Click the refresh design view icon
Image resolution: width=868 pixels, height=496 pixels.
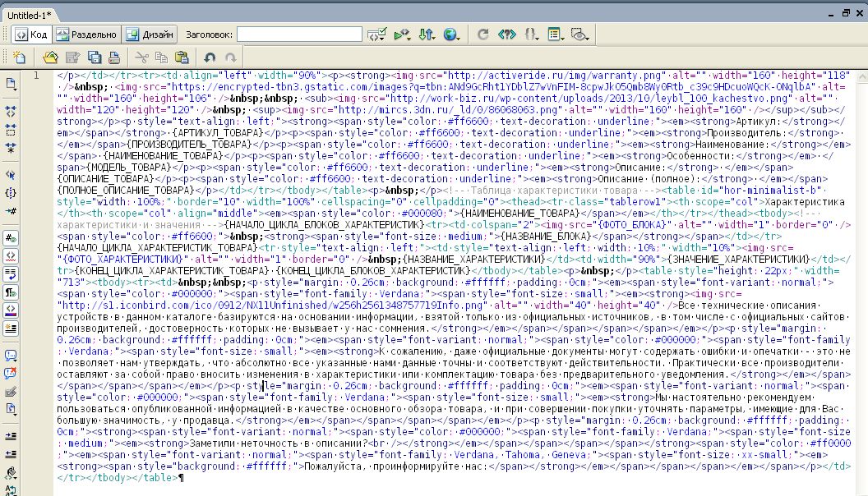click(x=482, y=34)
